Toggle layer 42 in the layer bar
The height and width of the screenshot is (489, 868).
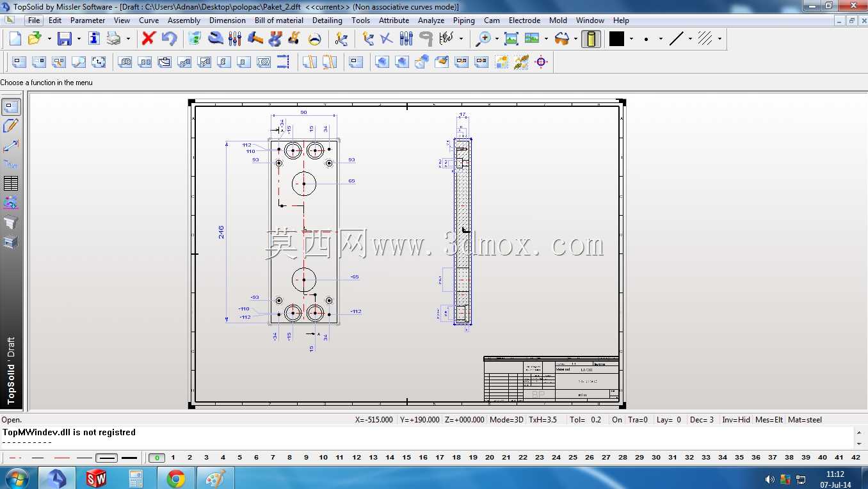coord(856,458)
